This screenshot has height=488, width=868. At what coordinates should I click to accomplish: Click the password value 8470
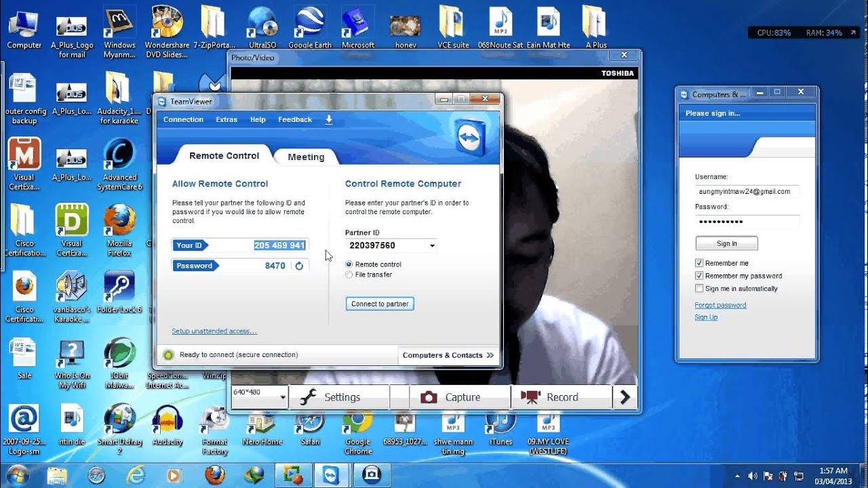coord(275,266)
